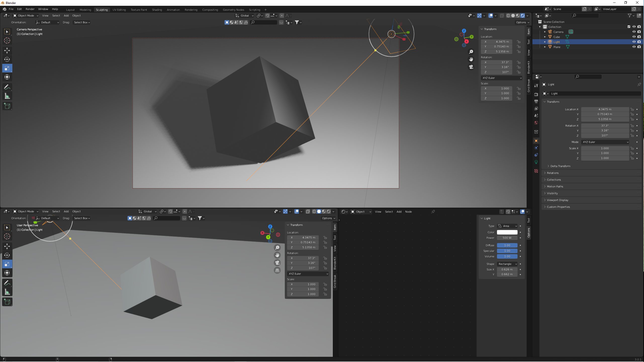The image size is (644, 362).
Task: Click the Power field showing 500 W
Action: pyautogui.click(x=507, y=238)
